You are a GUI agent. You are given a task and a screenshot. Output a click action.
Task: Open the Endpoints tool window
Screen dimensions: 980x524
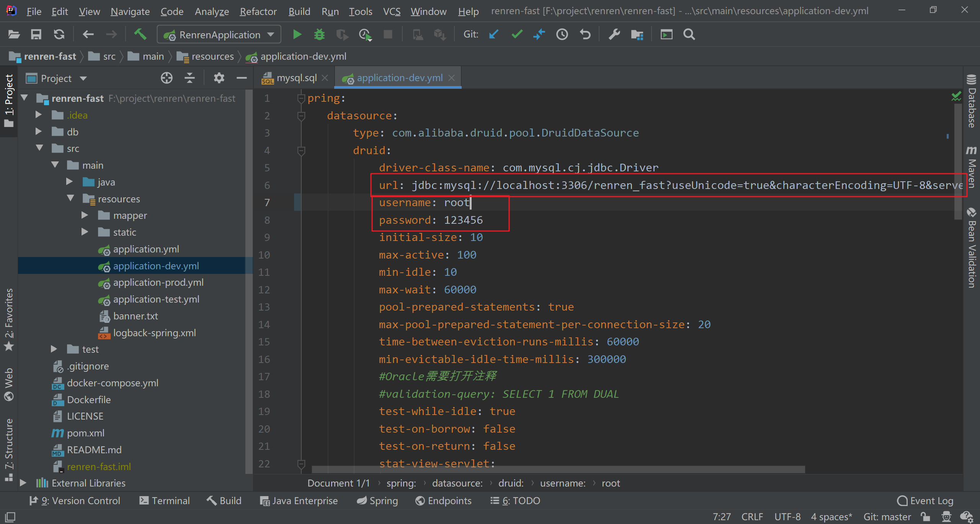point(443,501)
